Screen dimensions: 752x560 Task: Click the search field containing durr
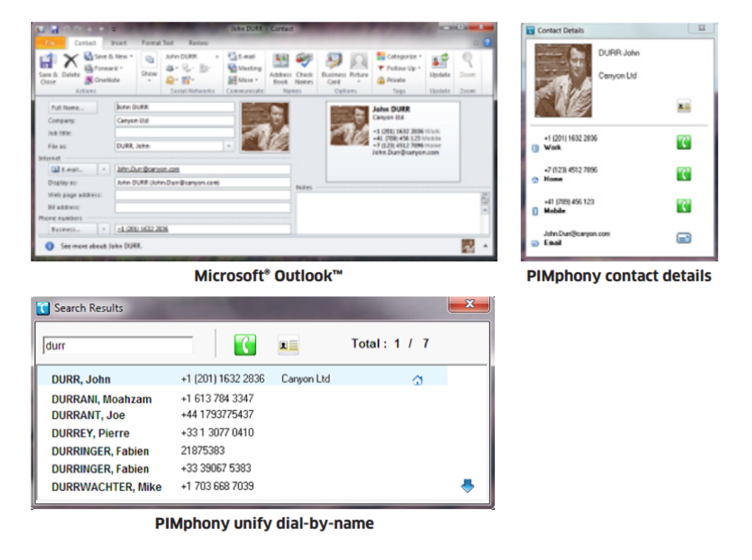coord(118,345)
